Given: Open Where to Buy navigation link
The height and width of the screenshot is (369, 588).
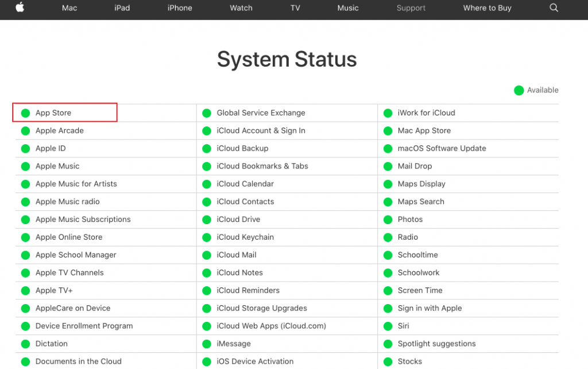Looking at the screenshot, I should [487, 8].
